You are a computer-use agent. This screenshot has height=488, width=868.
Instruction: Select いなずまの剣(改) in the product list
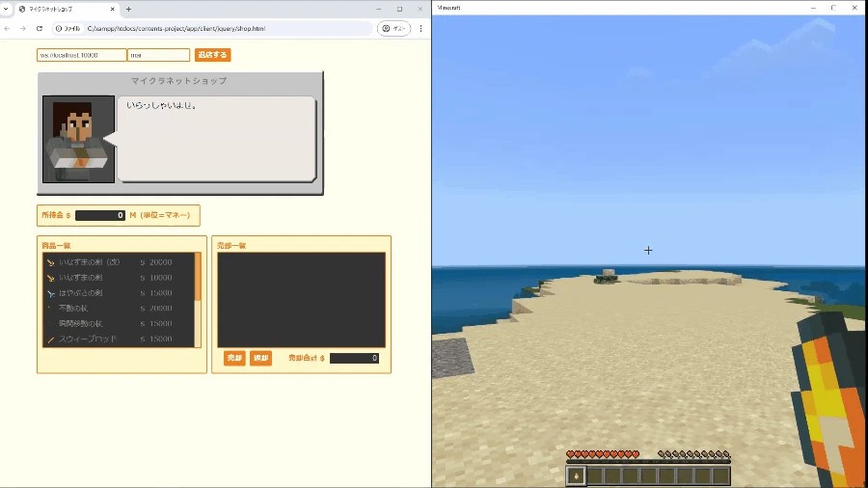119,262
